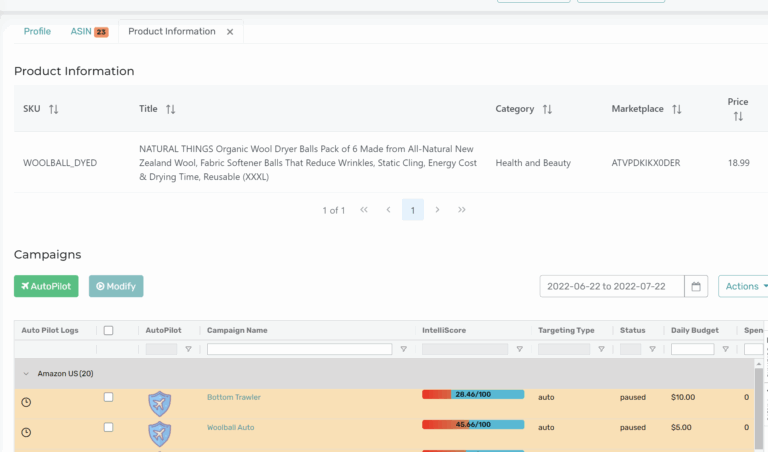Switch to the Profile tab
The height and width of the screenshot is (452, 768).
tap(37, 31)
